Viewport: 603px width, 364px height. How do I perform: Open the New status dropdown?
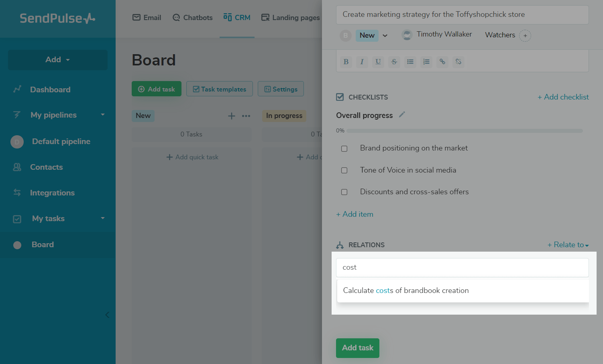click(385, 36)
